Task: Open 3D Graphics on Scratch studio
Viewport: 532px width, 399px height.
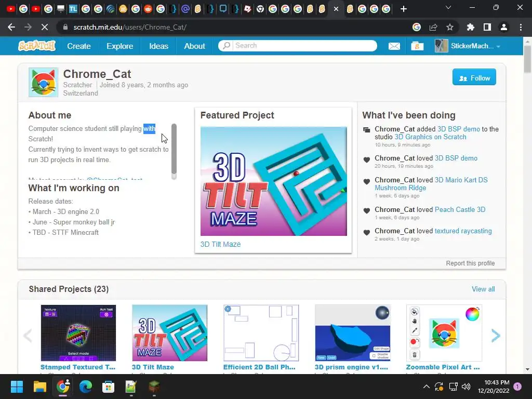Action: [x=430, y=137]
